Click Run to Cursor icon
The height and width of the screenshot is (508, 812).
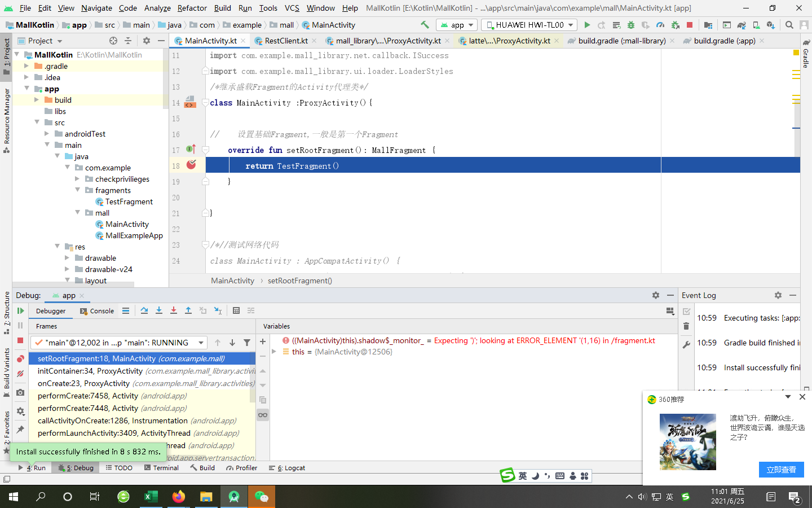click(x=218, y=311)
